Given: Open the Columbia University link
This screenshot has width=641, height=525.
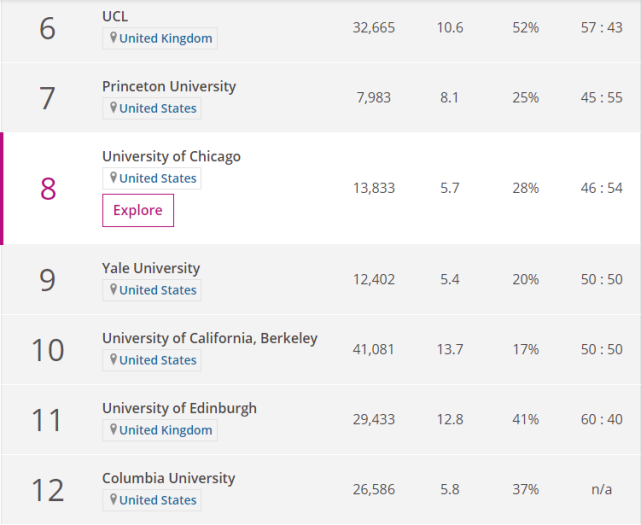Looking at the screenshot, I should pos(169,478).
